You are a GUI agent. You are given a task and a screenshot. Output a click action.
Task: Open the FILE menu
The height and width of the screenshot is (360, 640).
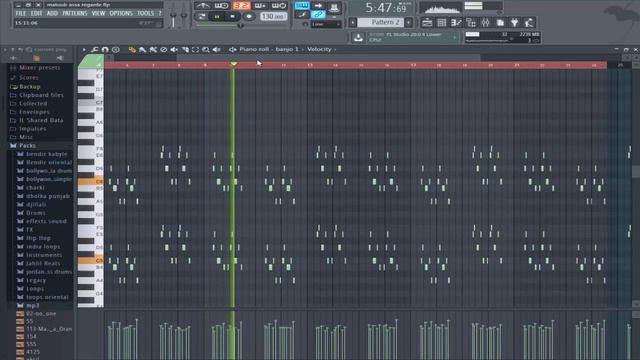pyautogui.click(x=21, y=13)
